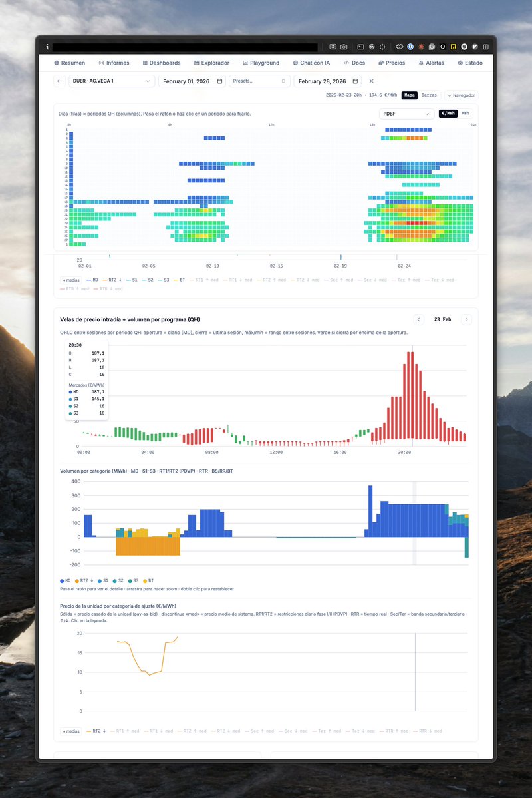Switch heatmap view to Mapa
Image resolution: width=532 pixels, height=798 pixels.
click(x=410, y=95)
